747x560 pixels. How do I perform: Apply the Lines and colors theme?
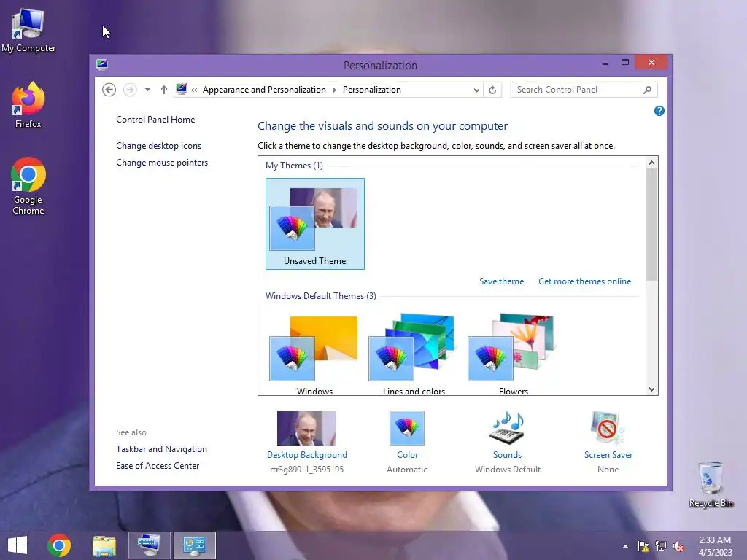pyautogui.click(x=414, y=355)
